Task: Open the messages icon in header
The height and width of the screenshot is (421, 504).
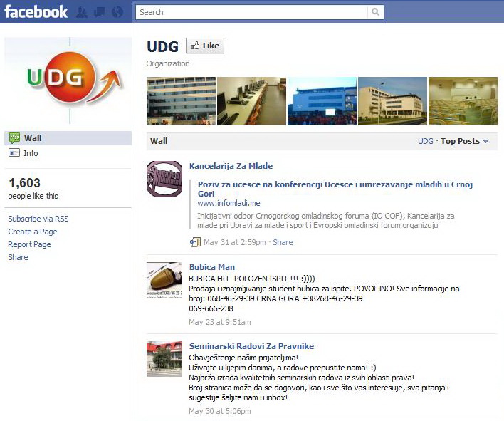Action: (100, 12)
